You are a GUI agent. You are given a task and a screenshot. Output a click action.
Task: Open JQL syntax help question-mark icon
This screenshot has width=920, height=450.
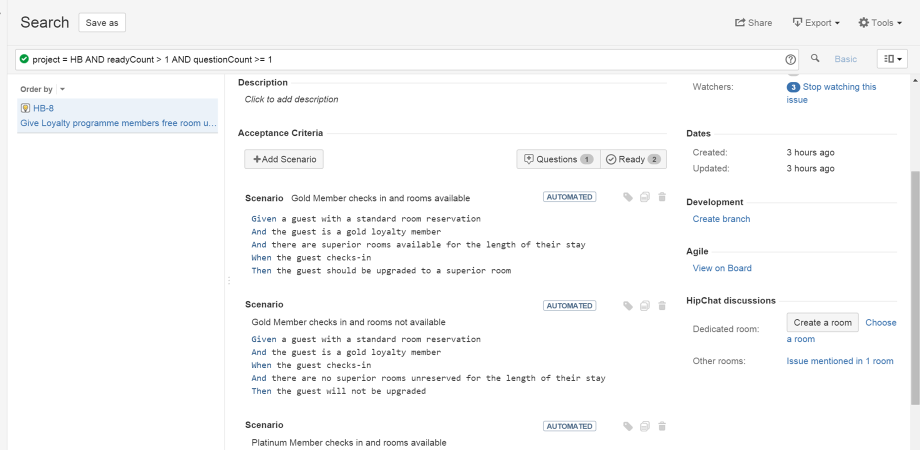coord(790,59)
